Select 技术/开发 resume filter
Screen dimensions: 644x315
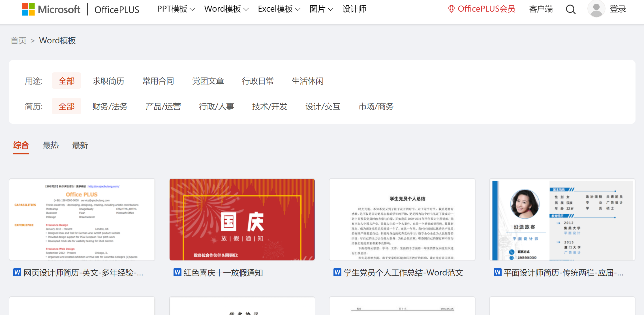(269, 107)
